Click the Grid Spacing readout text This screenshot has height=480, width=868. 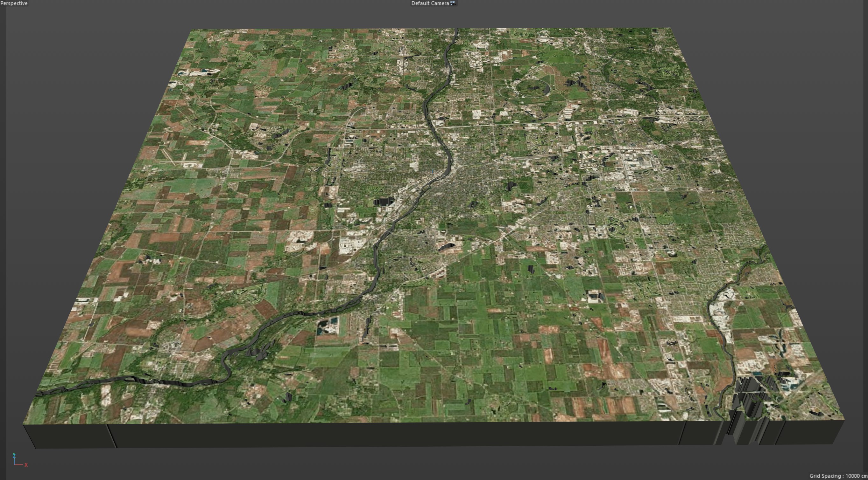[x=838, y=476]
